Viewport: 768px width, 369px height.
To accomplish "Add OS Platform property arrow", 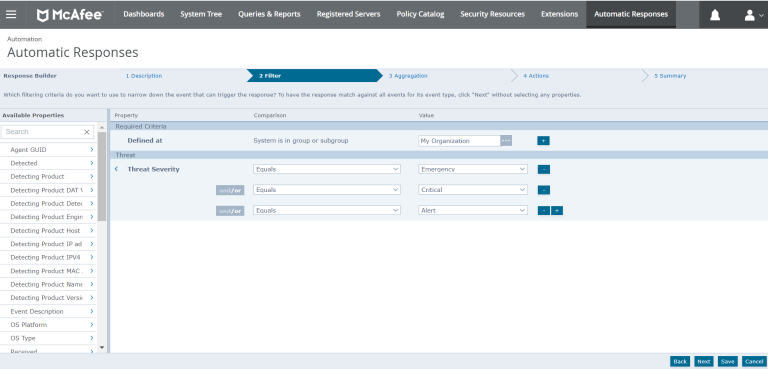I will pos(92,325).
